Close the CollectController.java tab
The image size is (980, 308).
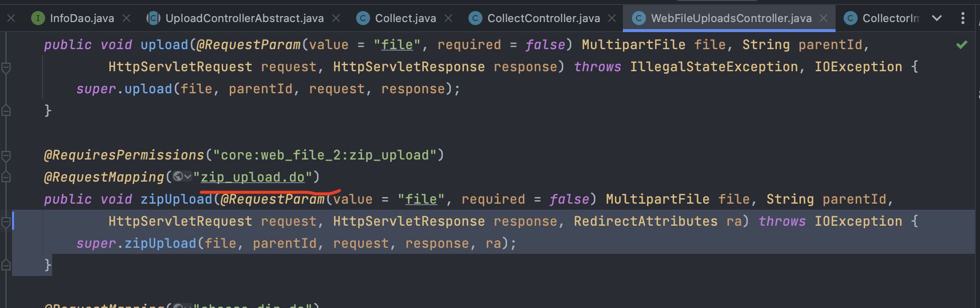click(x=612, y=19)
